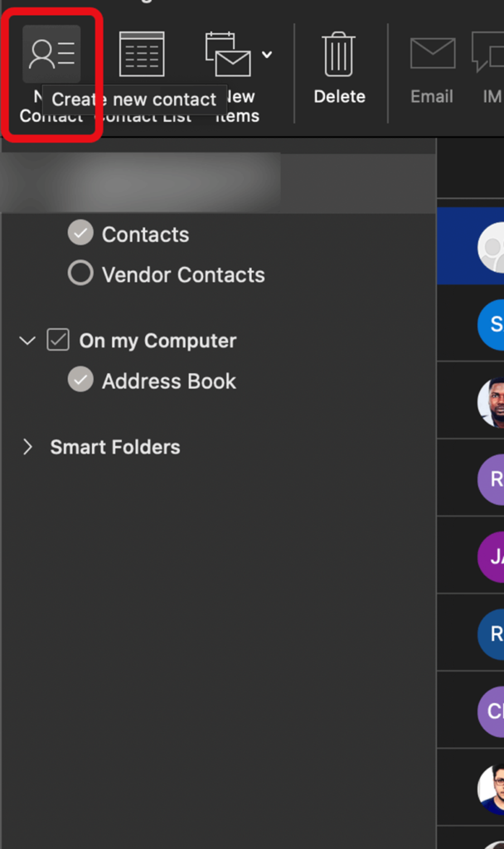Viewport: 504px width, 849px height.
Task: Click the IM chat icon
Action: (488, 52)
